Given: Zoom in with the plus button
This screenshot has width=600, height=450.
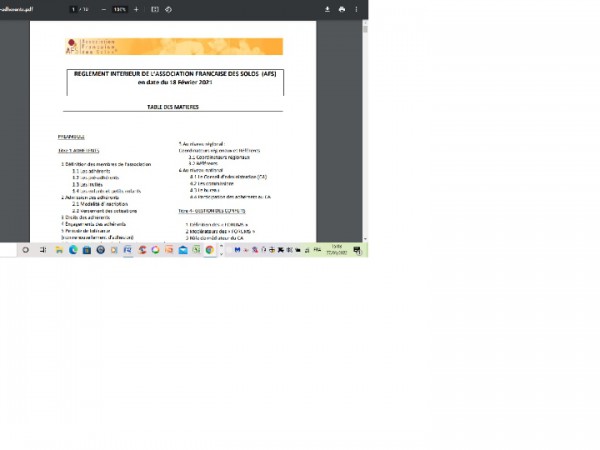Looking at the screenshot, I should (x=136, y=9).
